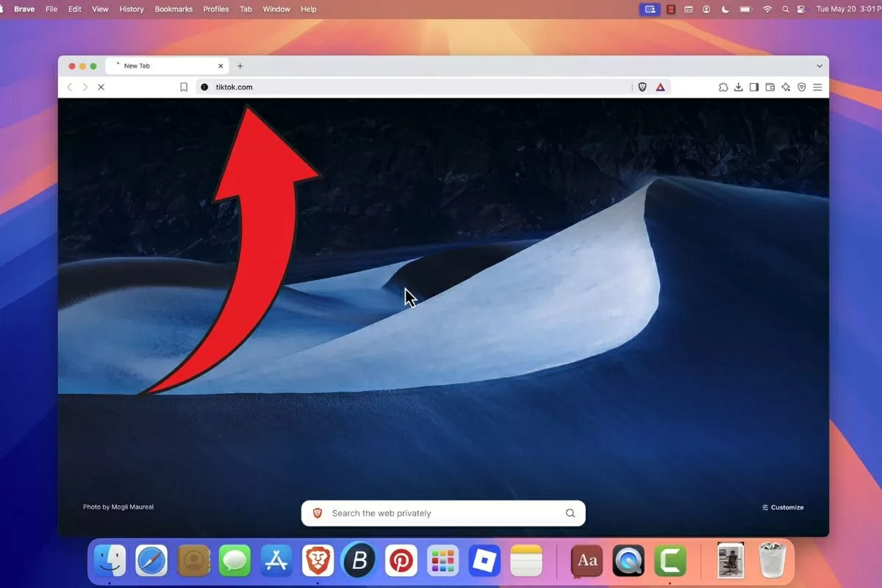Open the Brave Wallet icon
Viewport: 882px width, 588px height.
point(770,87)
